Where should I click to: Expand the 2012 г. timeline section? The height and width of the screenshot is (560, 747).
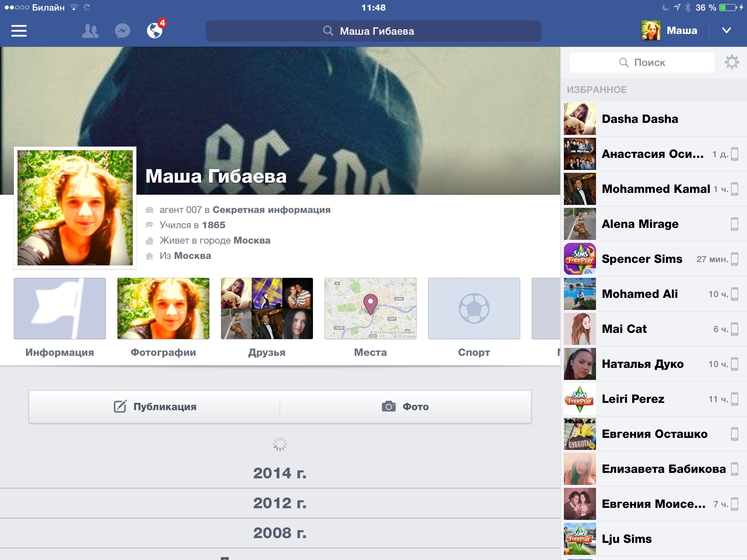tap(280, 503)
